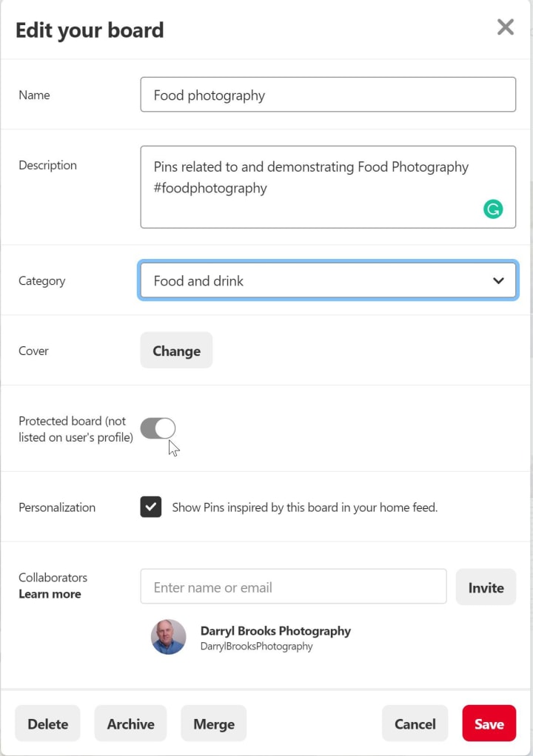
Task: Click the DarrylBrooksPhotography username text
Action: (256, 647)
